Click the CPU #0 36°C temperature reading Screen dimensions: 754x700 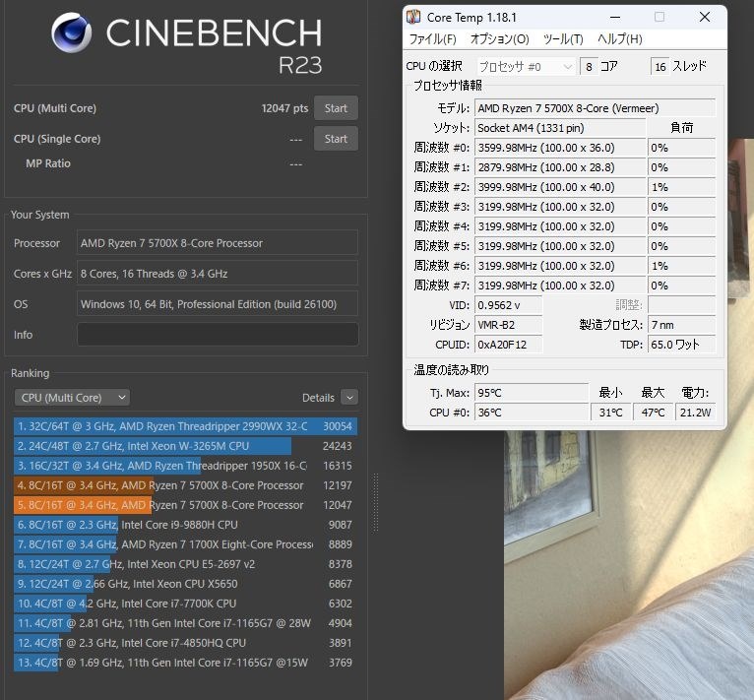[532, 413]
